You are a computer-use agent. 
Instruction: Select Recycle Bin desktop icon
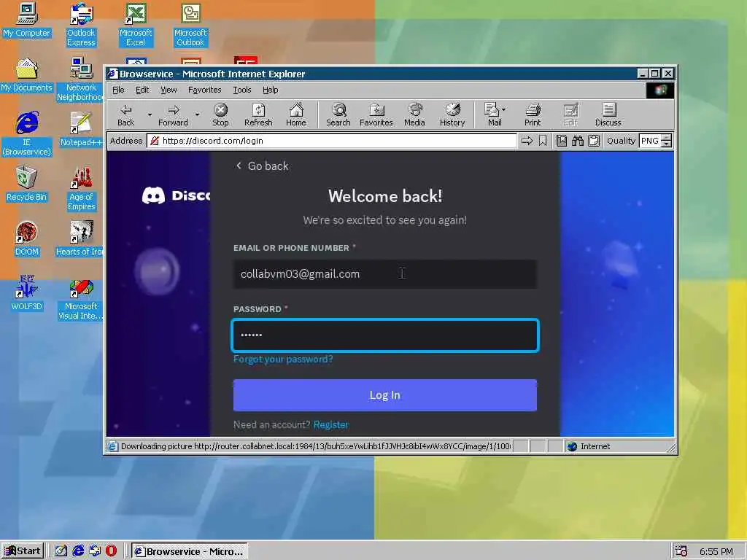coord(27,184)
